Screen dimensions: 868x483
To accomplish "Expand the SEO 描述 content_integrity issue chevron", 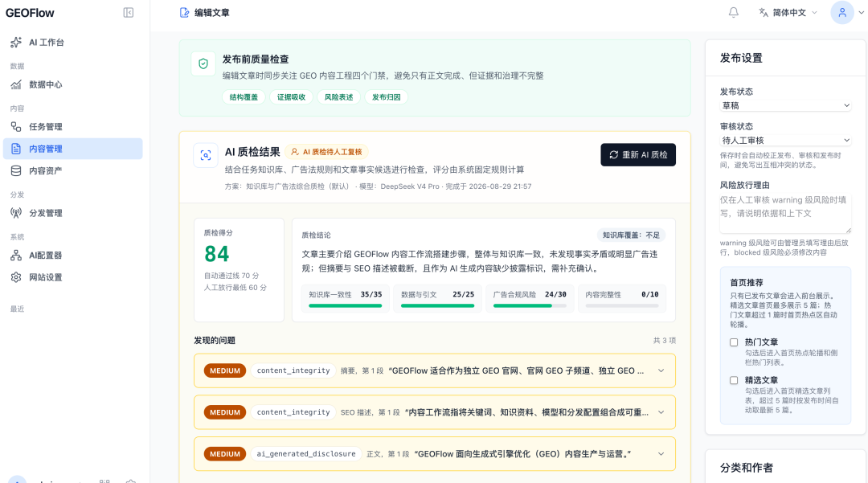I will 661,412.
